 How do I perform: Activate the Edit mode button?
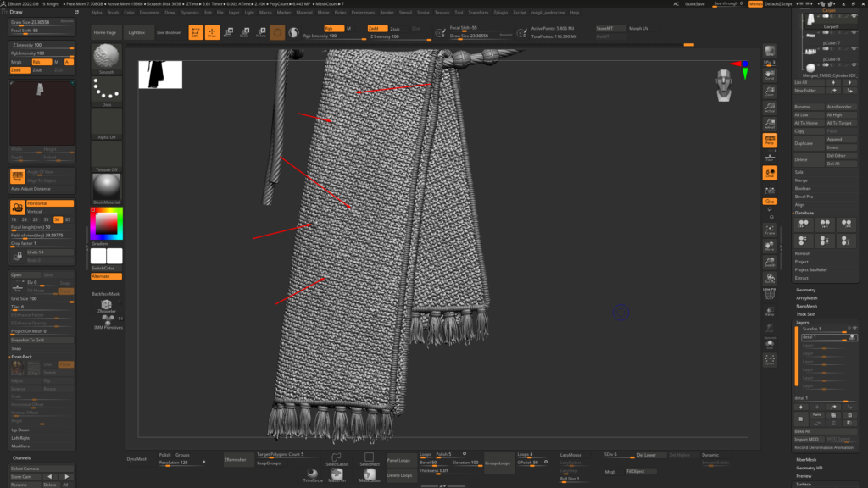point(195,32)
